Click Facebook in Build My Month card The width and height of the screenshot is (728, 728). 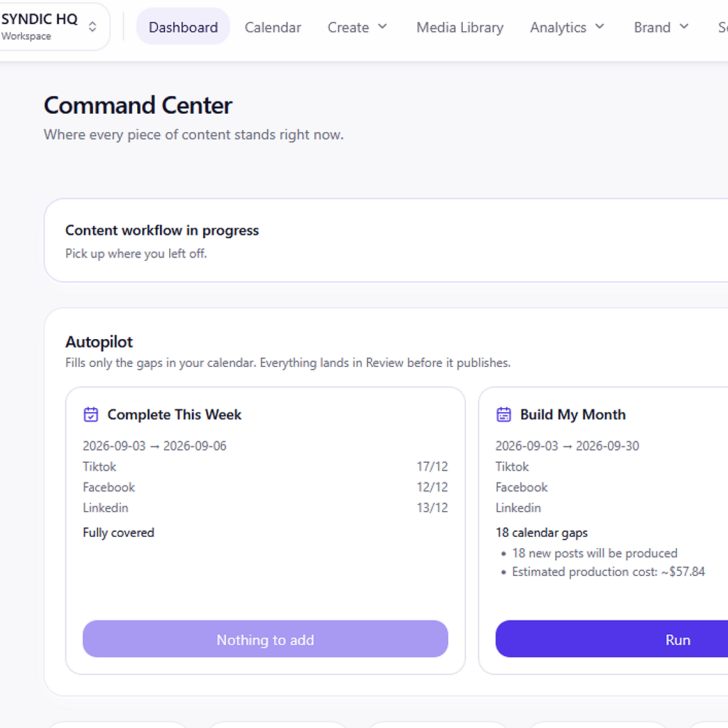tap(521, 487)
